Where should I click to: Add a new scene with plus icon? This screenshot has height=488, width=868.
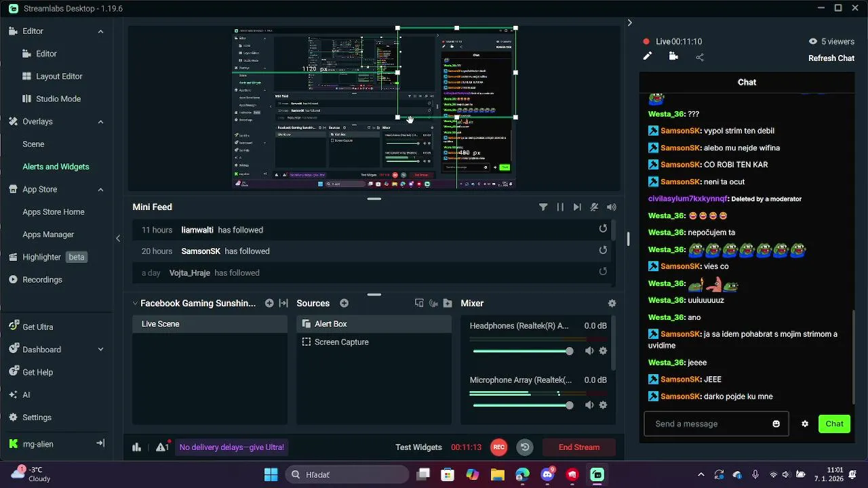(269, 304)
